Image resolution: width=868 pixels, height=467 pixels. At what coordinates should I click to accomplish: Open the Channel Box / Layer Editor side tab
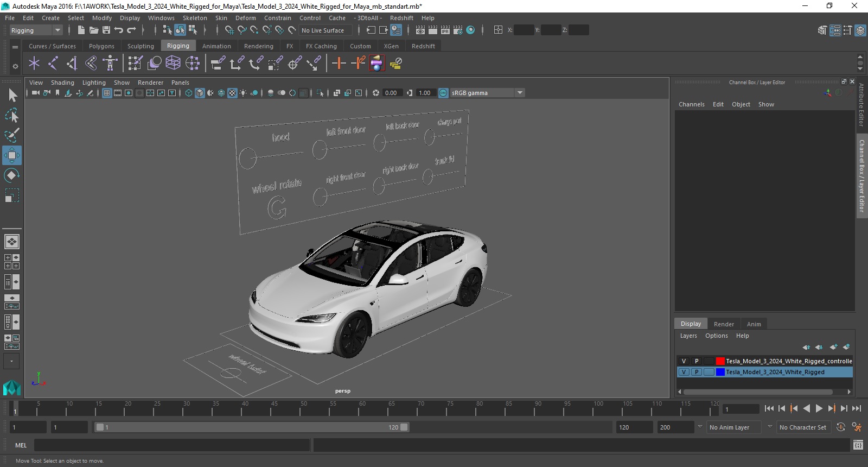(x=861, y=175)
